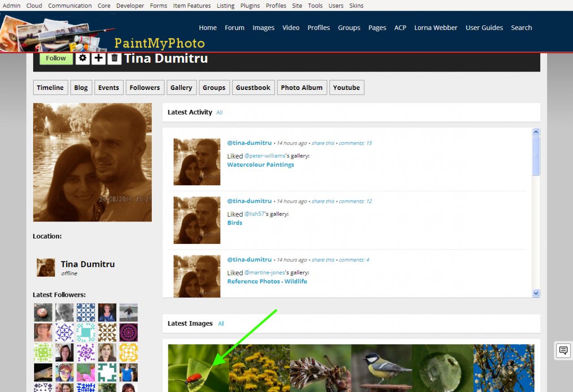Open the Forum page
Viewport: 573px width, 392px height.
tap(235, 28)
